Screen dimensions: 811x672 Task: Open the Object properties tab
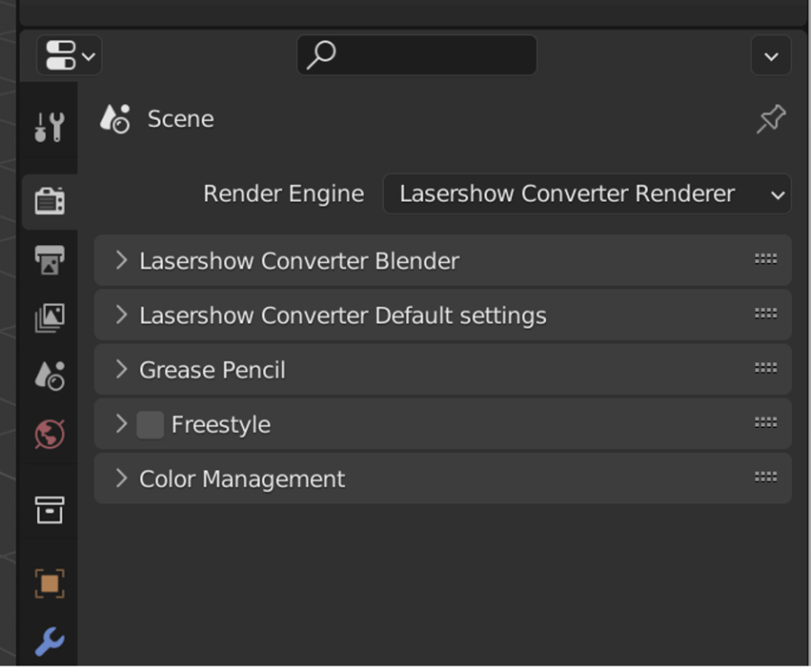50,584
